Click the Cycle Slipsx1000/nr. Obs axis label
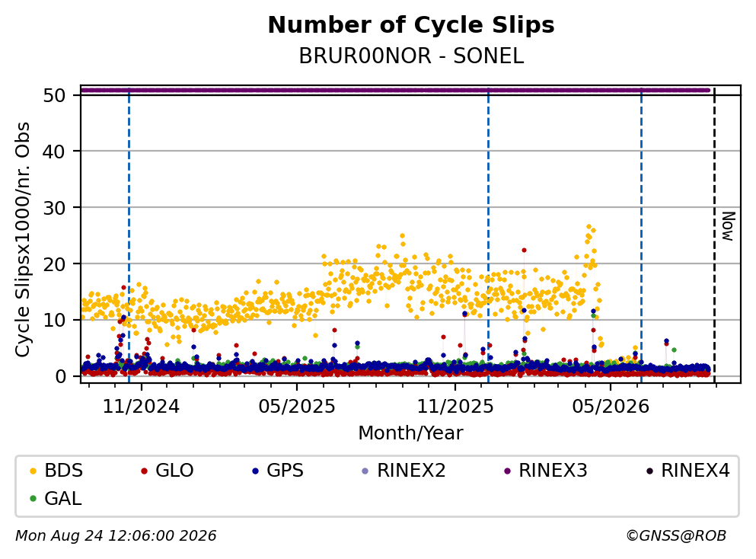 [x=23, y=239]
